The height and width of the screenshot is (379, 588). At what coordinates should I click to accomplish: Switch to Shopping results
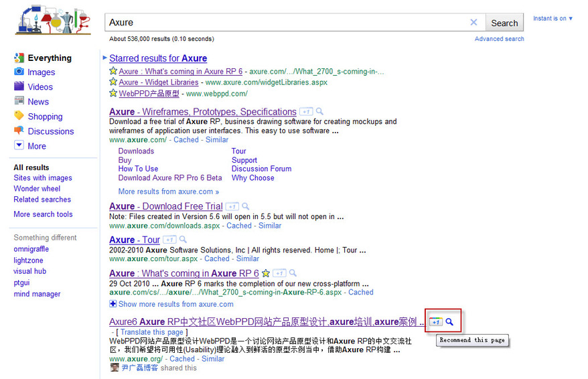45,117
